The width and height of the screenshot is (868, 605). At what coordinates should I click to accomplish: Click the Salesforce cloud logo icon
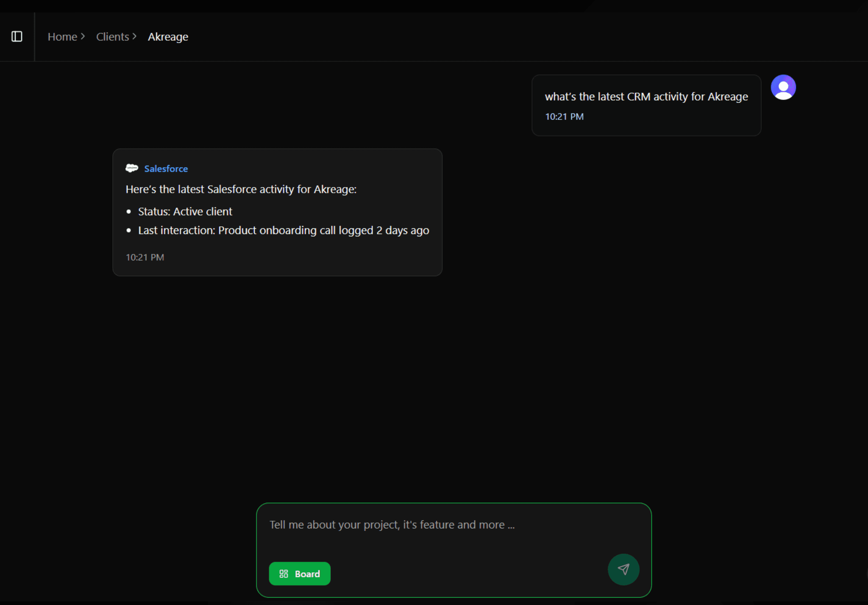point(132,168)
